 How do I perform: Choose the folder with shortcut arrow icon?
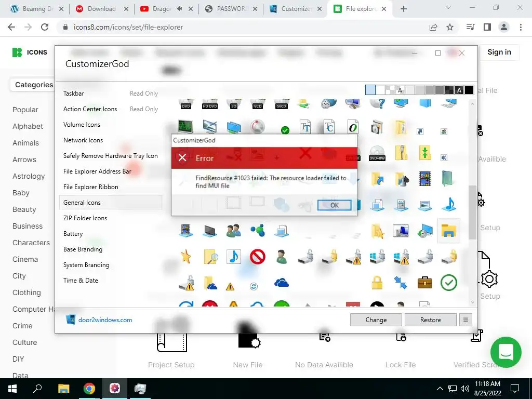click(377, 179)
